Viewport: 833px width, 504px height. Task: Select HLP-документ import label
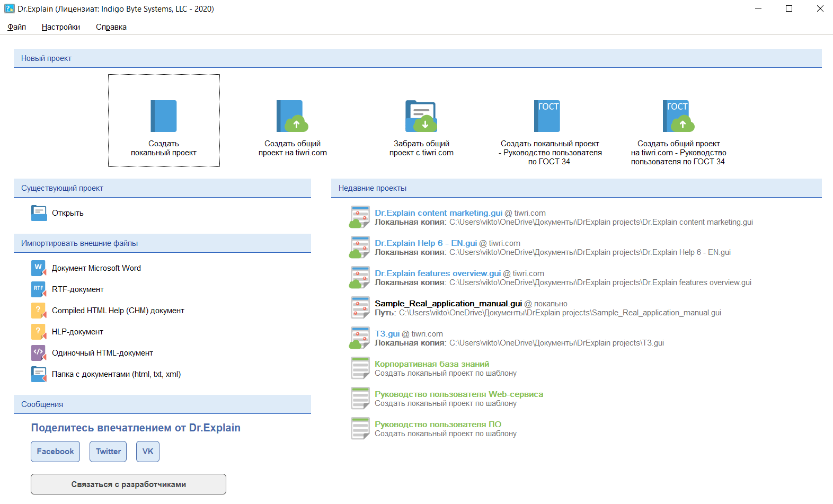tap(77, 332)
